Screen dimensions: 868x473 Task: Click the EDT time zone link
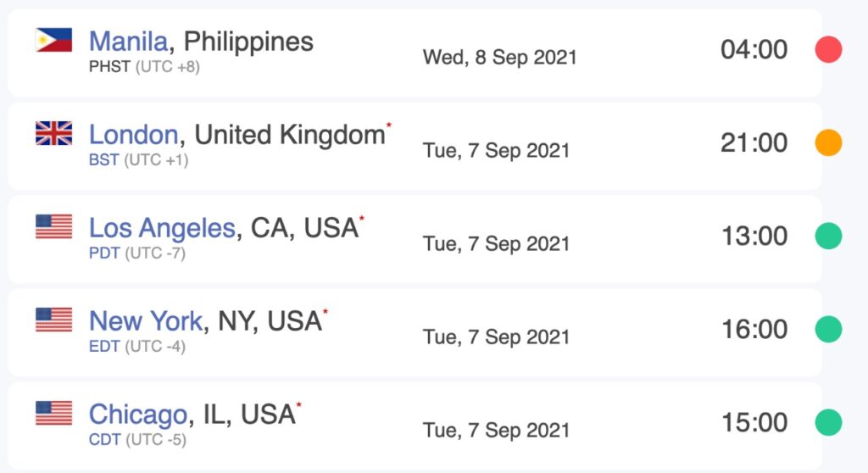click(x=104, y=346)
